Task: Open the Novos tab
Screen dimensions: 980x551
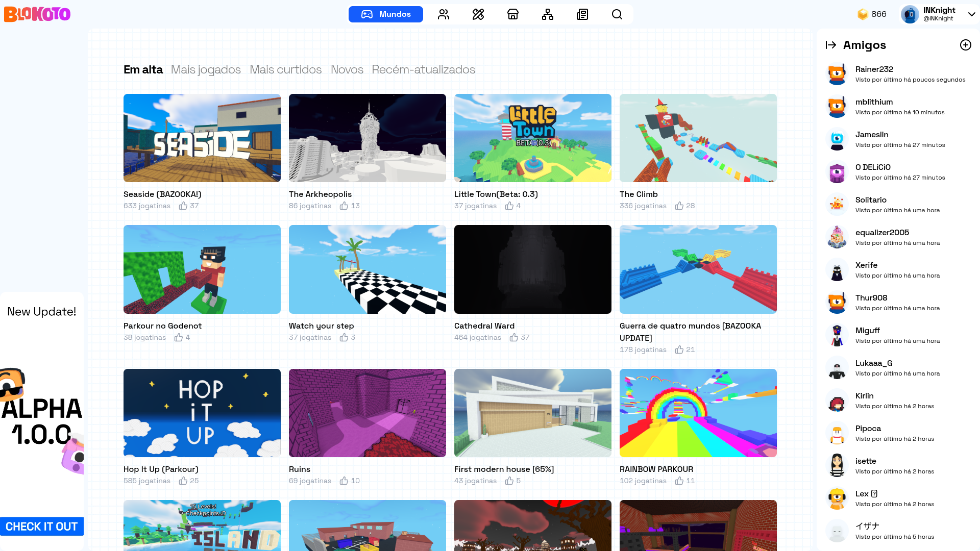Action: [347, 69]
